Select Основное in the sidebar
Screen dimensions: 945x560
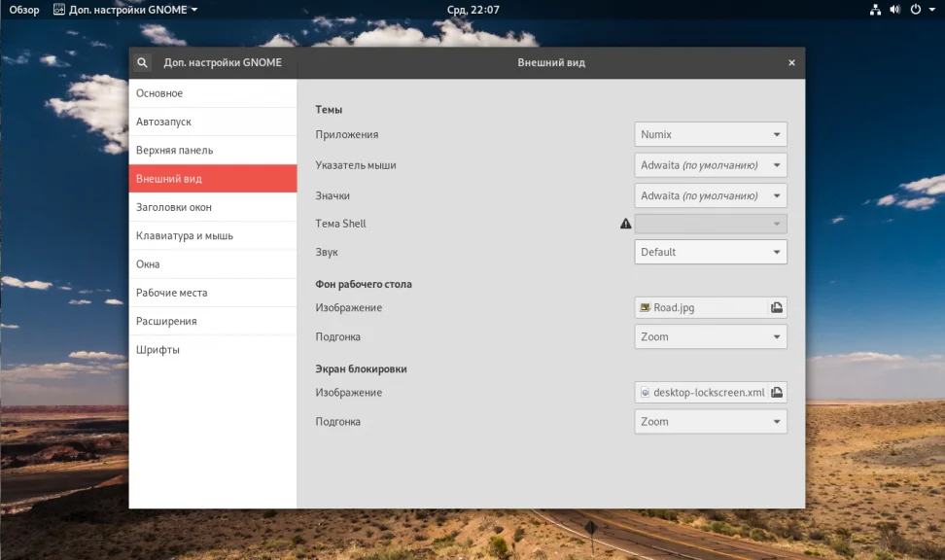tap(213, 93)
